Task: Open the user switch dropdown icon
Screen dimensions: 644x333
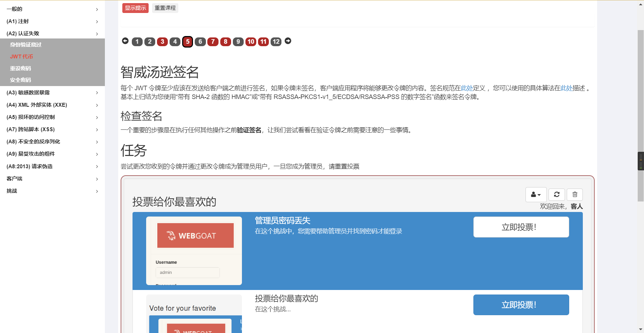Action: [536, 194]
